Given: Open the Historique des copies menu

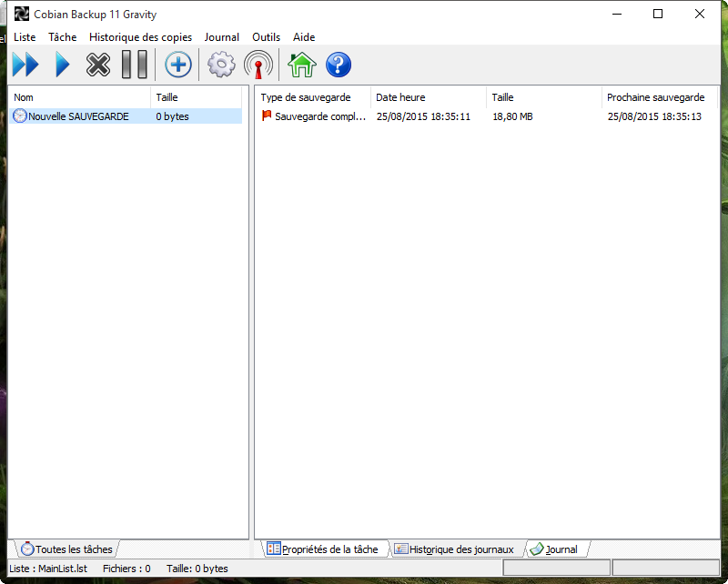Looking at the screenshot, I should [140, 37].
